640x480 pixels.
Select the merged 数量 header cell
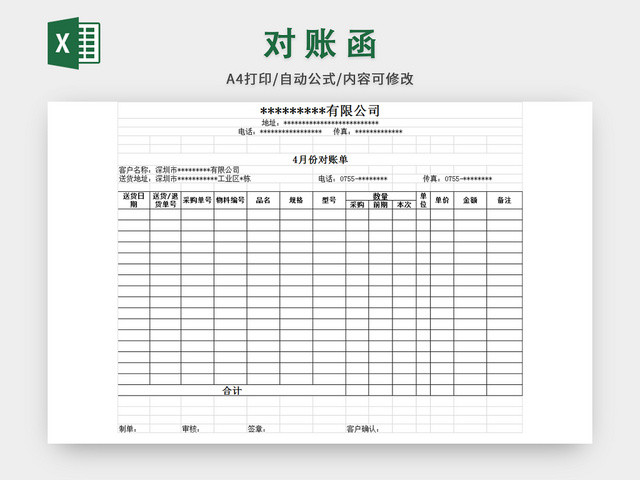click(x=381, y=196)
